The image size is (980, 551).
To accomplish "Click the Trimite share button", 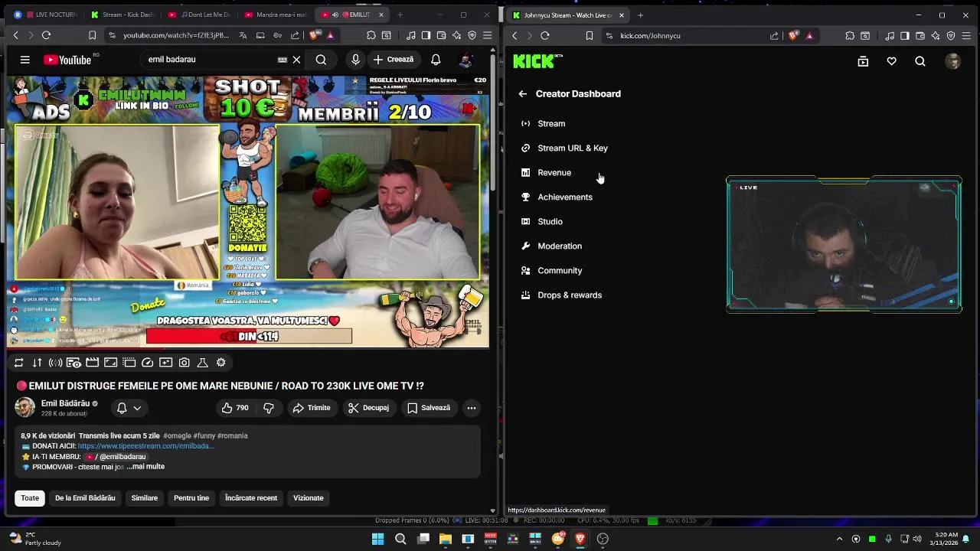I will [x=312, y=408].
